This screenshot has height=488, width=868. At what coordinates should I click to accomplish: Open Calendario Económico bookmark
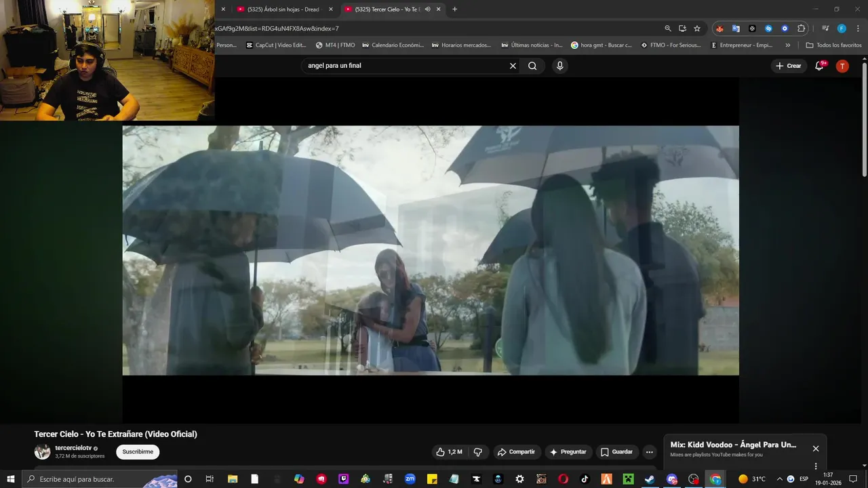[393, 45]
